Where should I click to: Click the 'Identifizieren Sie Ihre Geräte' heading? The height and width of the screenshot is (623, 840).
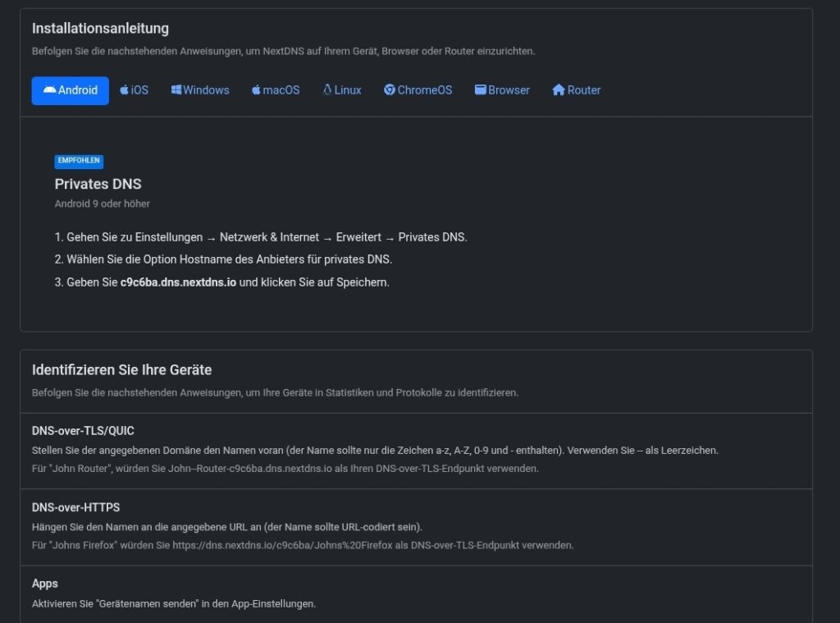pyautogui.click(x=121, y=370)
